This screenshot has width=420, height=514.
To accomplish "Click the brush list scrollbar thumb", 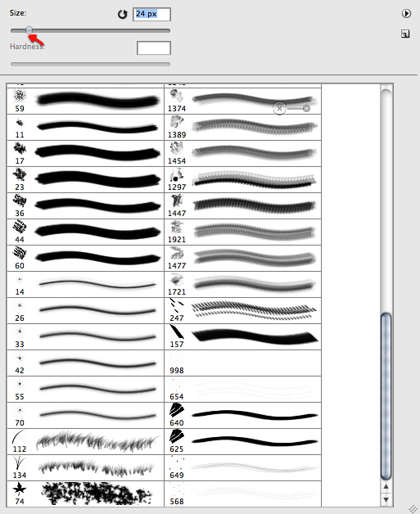I will pos(386,397).
